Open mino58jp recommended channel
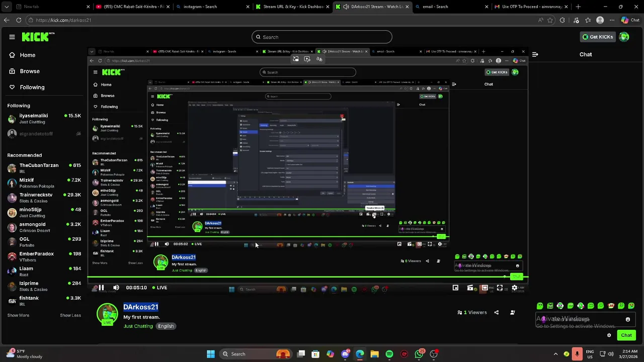The height and width of the screenshot is (362, 644). pyautogui.click(x=44, y=212)
